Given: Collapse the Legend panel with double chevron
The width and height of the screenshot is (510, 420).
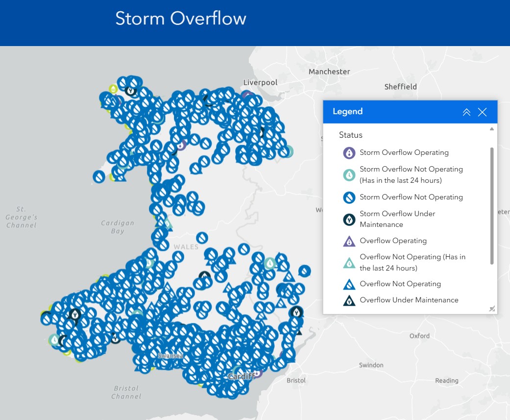Looking at the screenshot, I should [x=466, y=112].
